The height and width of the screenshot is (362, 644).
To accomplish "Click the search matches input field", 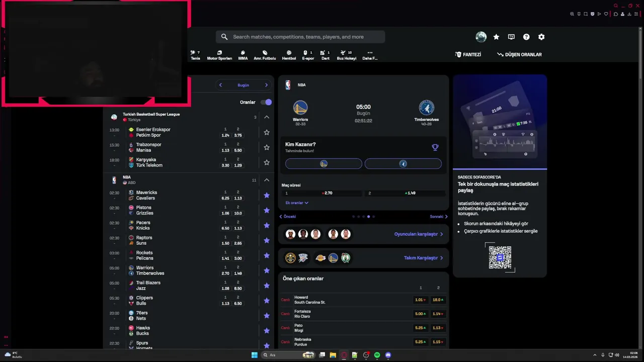I will point(300,37).
